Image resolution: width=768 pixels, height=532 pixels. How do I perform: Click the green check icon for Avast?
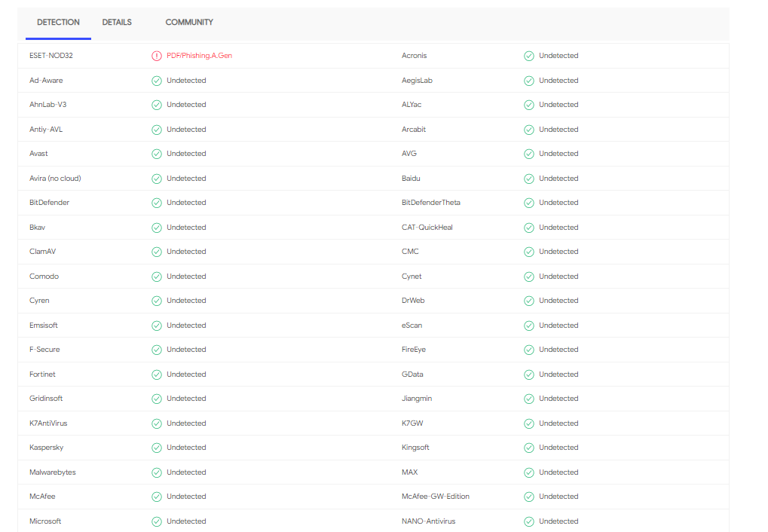click(156, 154)
